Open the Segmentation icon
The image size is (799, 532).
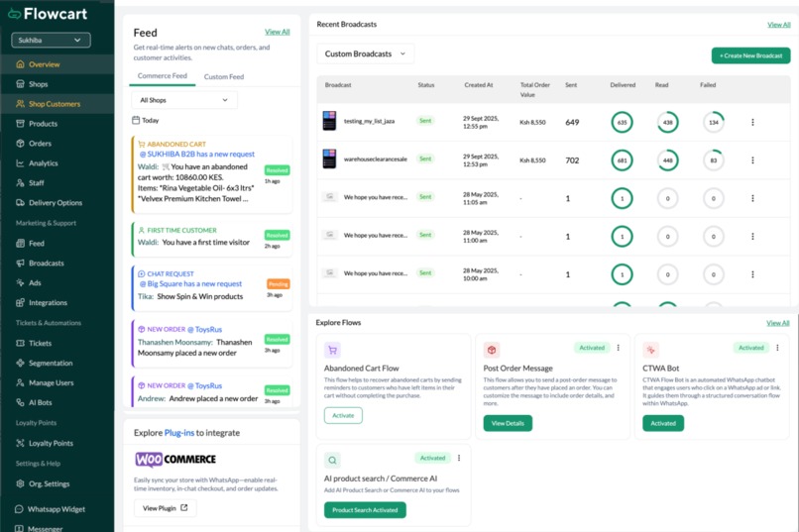(21, 363)
